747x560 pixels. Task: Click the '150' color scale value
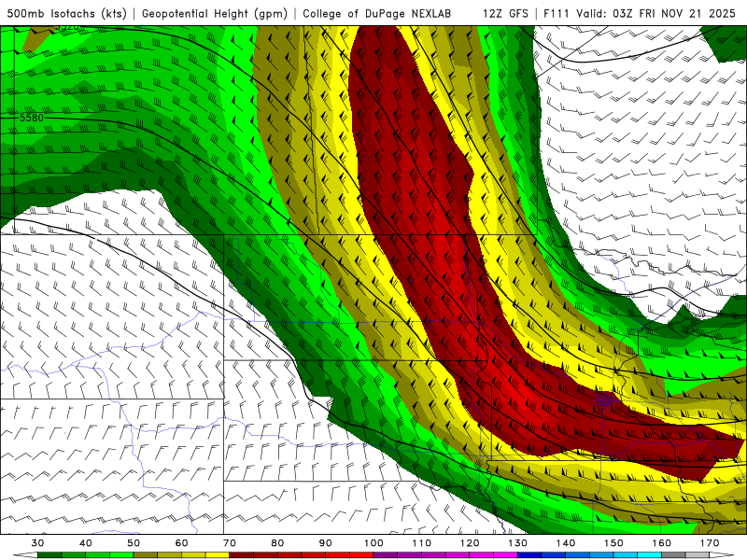point(613,543)
